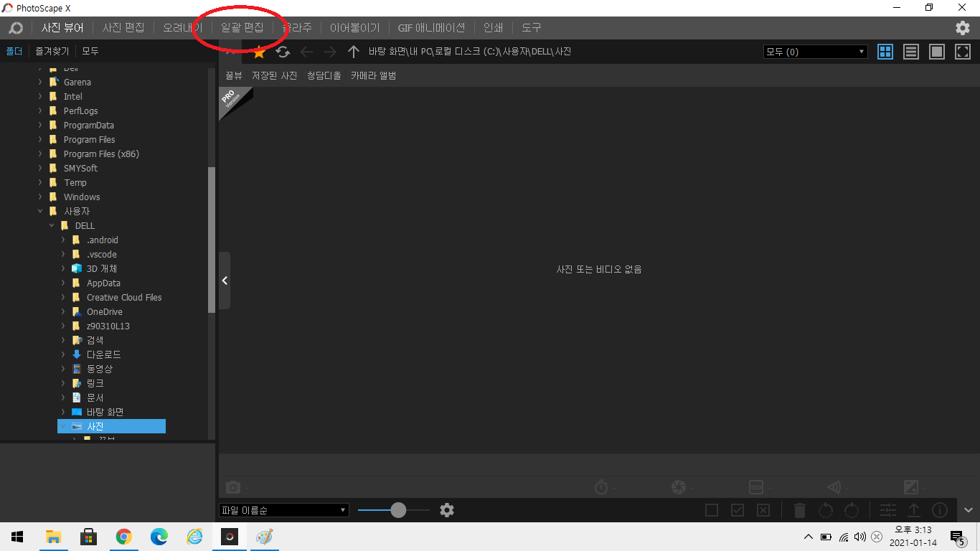The height and width of the screenshot is (551, 980).
Task: Open the settings gear at top right
Action: click(x=963, y=28)
